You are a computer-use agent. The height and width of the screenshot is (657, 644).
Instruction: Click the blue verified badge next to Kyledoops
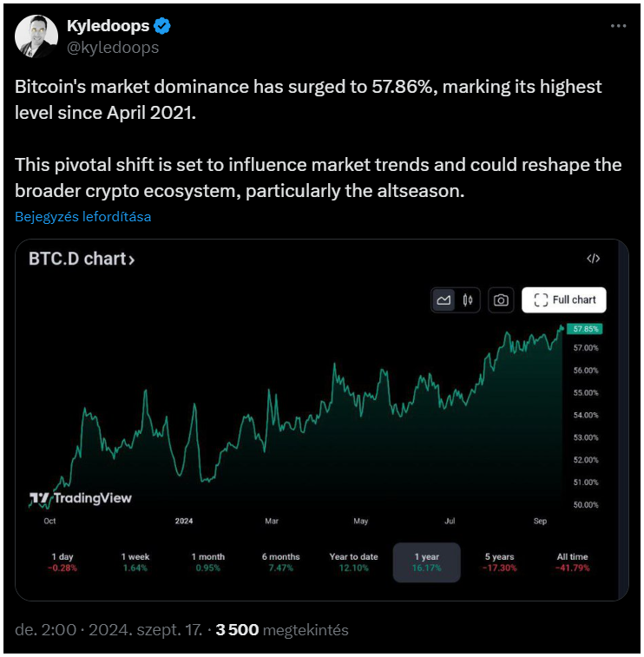click(x=162, y=26)
